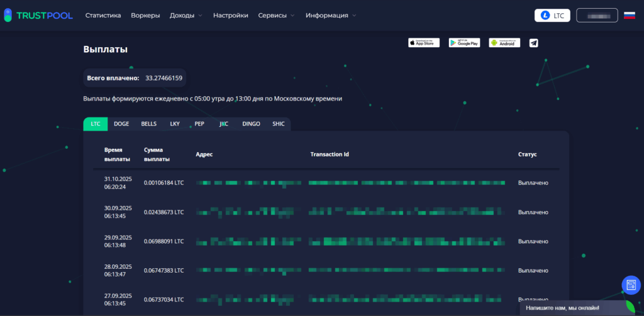Click the TrustPool logo
The width and height of the screenshot is (644, 316).
point(38,15)
